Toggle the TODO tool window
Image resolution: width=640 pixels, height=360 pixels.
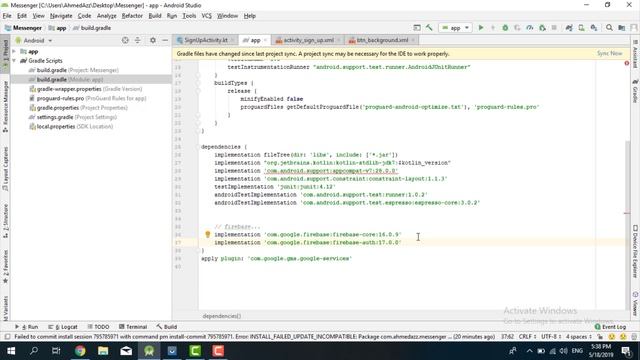pyautogui.click(x=98, y=327)
